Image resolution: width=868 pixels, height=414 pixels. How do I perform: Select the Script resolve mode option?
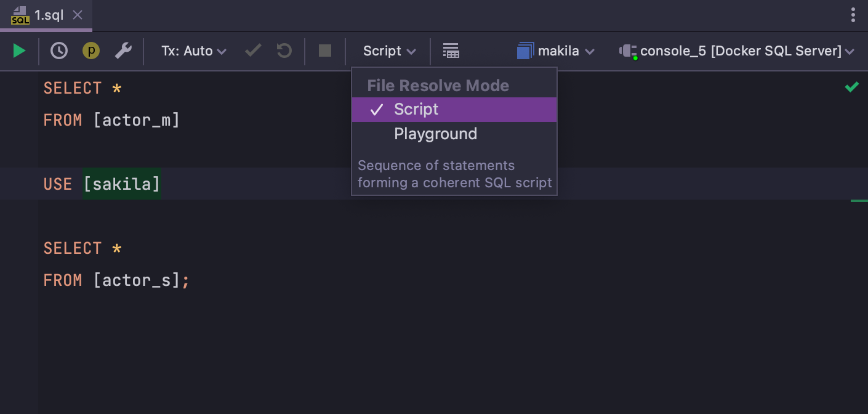point(416,110)
